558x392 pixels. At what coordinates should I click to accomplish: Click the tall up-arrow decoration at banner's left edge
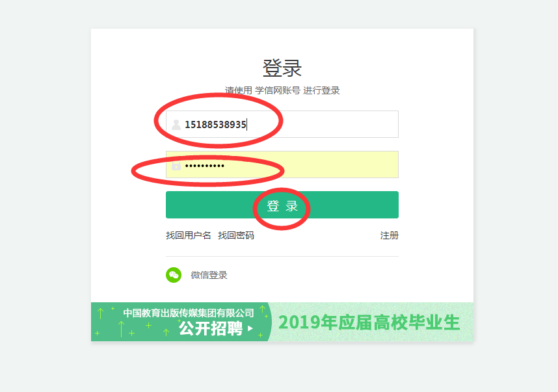[100, 313]
